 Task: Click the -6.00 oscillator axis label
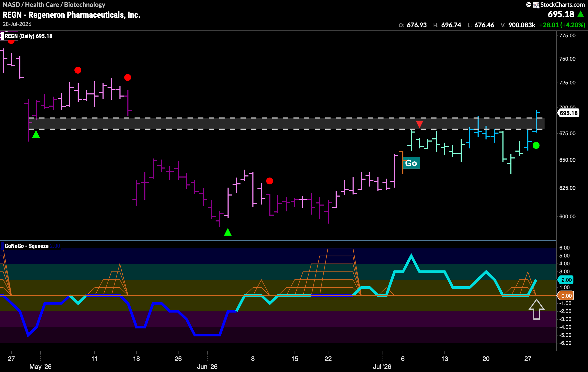(x=565, y=343)
